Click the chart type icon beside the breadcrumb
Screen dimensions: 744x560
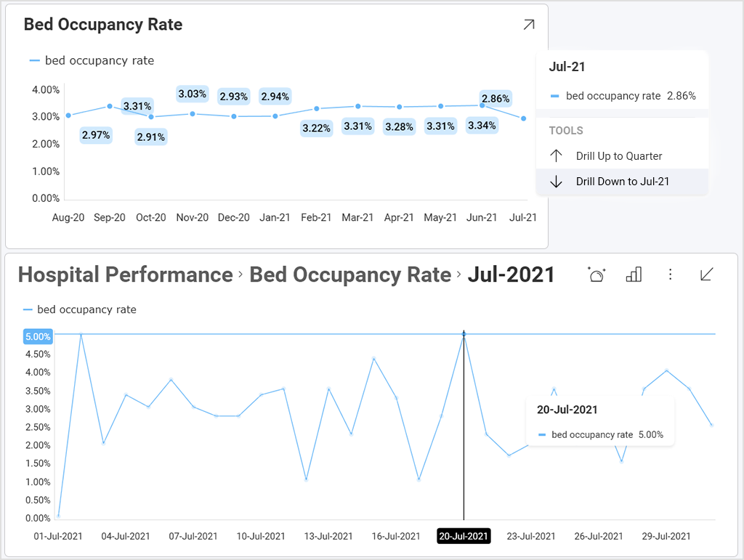tap(634, 275)
